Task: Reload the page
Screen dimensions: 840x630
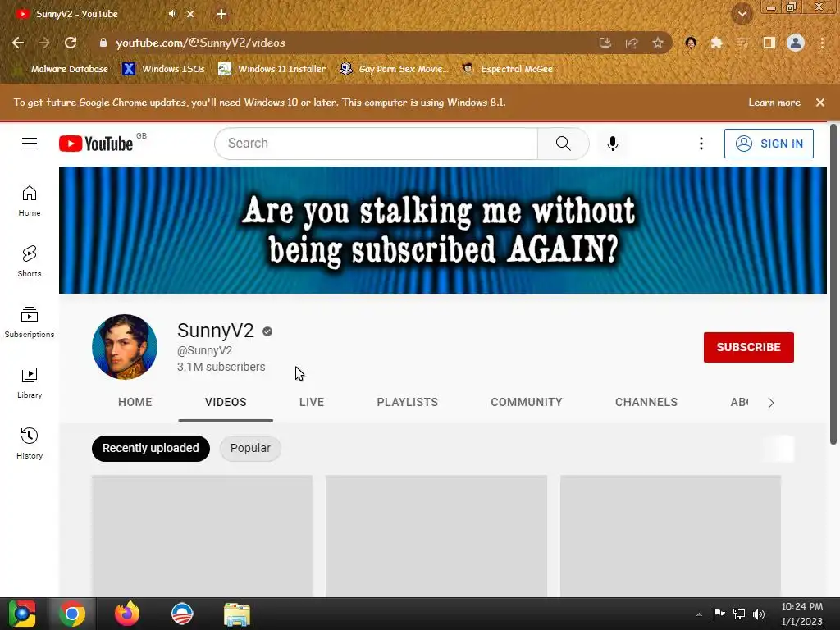Action: pyautogui.click(x=71, y=43)
